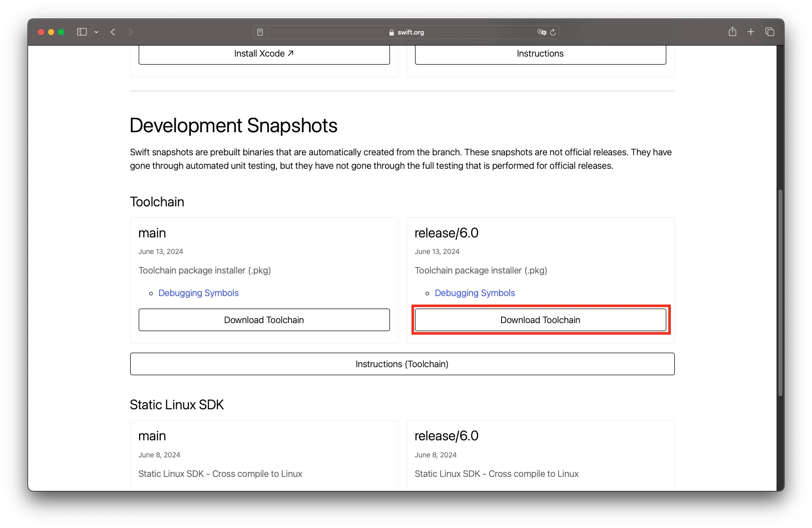
Task: Open the Install Xcode link
Action: point(264,53)
